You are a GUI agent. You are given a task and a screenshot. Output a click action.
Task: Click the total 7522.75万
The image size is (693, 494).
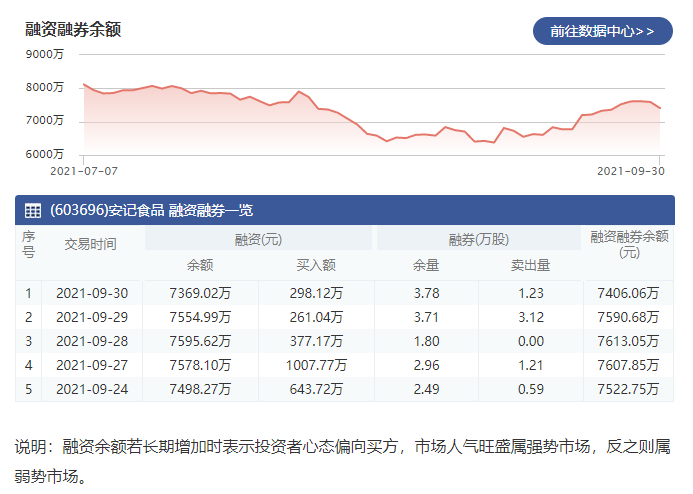tap(628, 389)
